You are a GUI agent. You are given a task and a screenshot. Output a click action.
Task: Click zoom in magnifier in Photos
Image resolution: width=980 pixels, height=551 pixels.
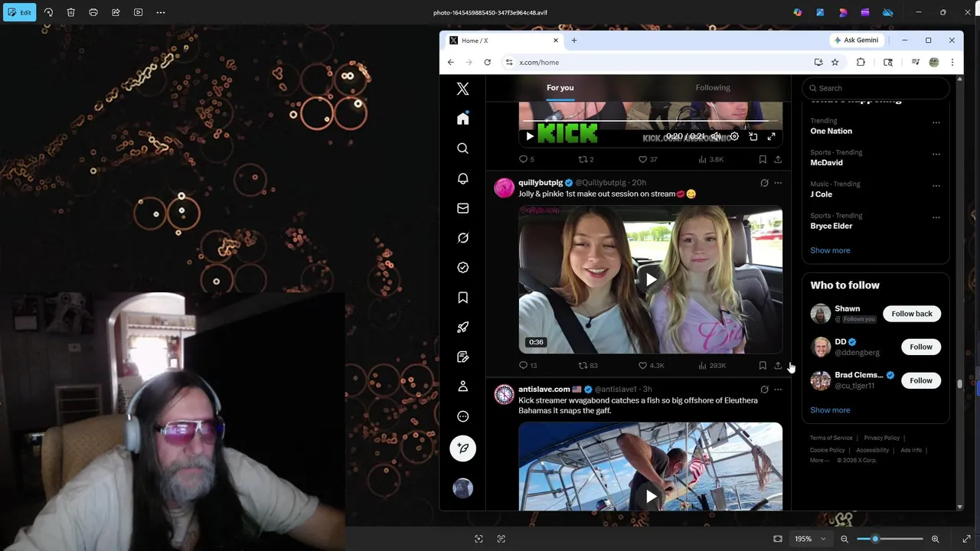point(935,539)
